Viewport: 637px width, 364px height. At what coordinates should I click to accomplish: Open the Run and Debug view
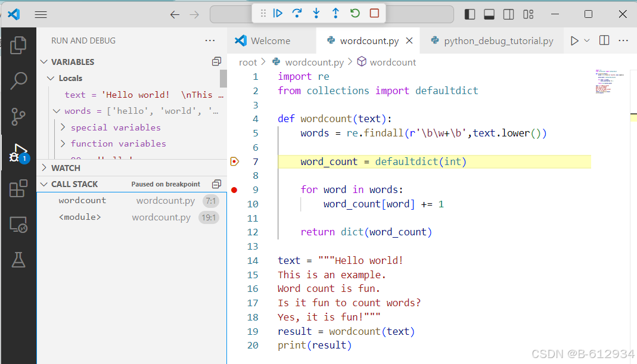coord(18,153)
